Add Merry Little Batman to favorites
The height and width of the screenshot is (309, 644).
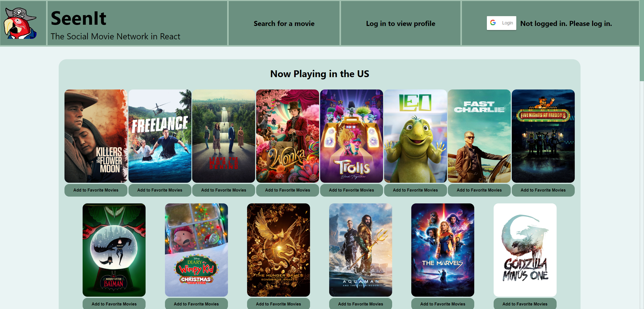[x=114, y=304]
